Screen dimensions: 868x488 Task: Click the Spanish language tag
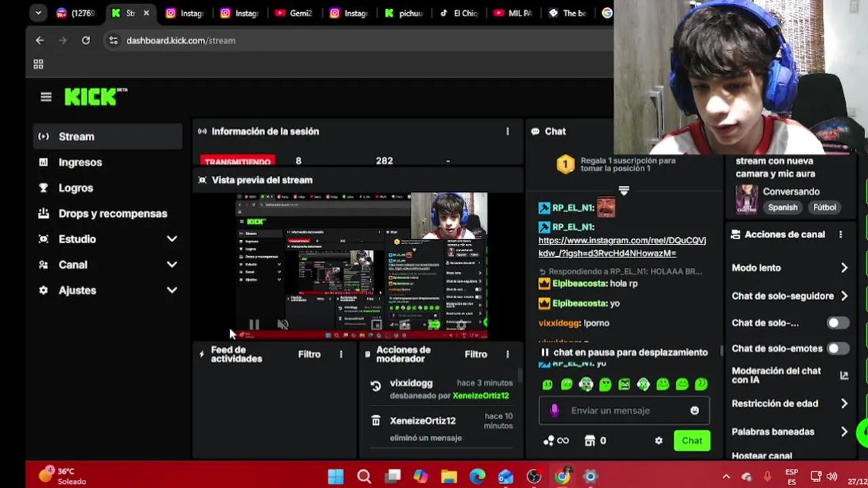783,207
